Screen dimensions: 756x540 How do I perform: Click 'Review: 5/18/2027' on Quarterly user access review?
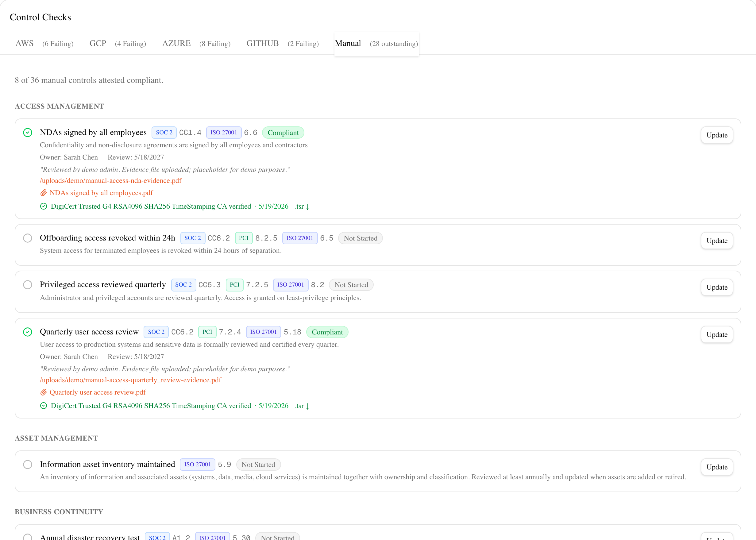click(x=136, y=357)
